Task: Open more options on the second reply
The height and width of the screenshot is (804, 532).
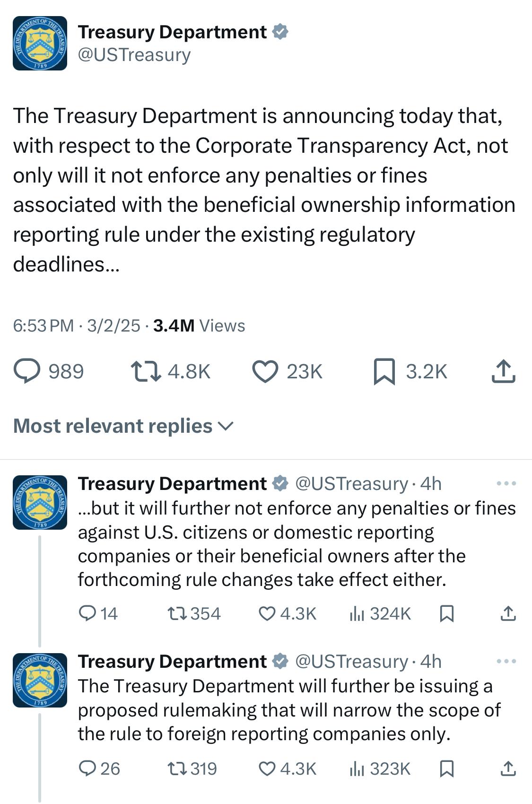Action: [x=506, y=661]
